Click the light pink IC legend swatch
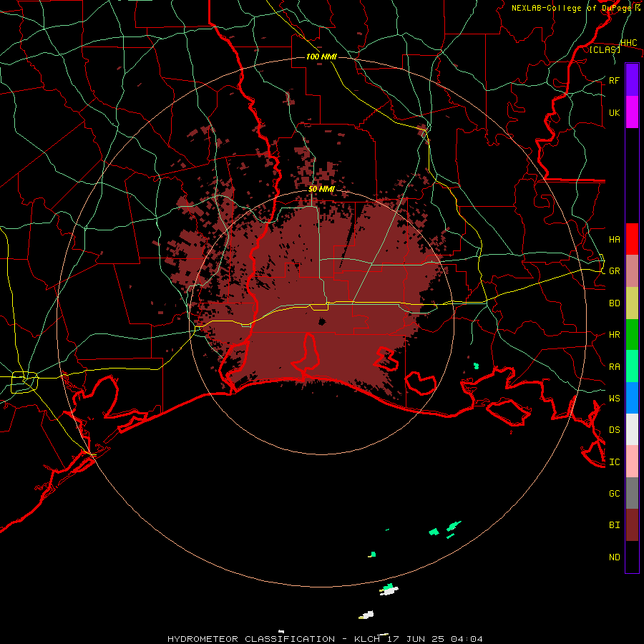Image resolution: width=644 pixels, height=644 pixels. coord(632,462)
